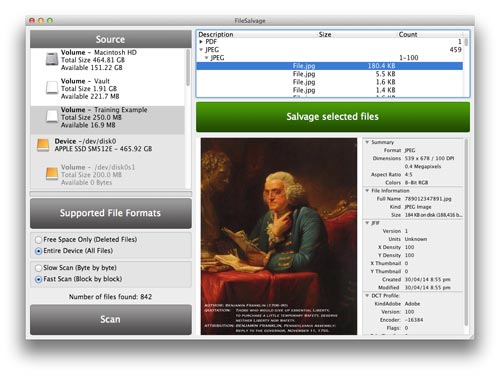Image resolution: width=500 pixels, height=375 pixels.
Task: Select Free Space Only (Deleted Files) option
Action: tap(38, 240)
